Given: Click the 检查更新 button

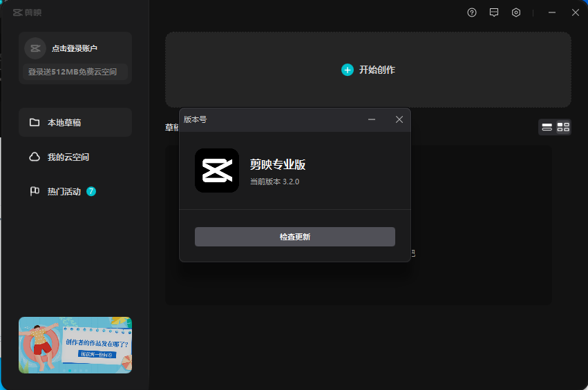Looking at the screenshot, I should coord(295,237).
